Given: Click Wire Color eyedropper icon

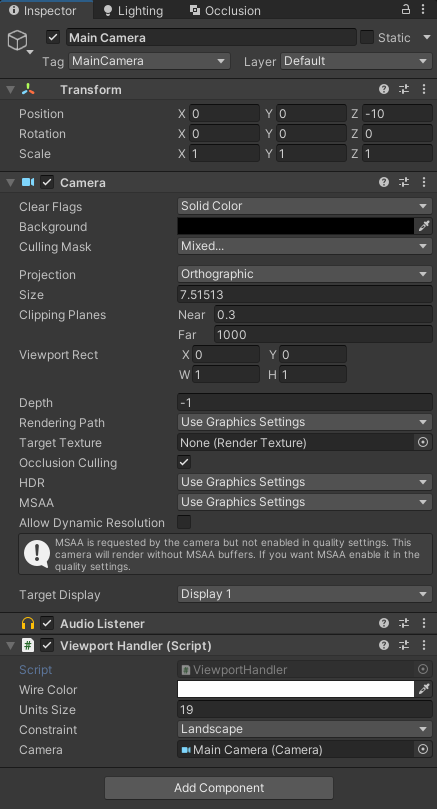Looking at the screenshot, I should pyautogui.click(x=424, y=689).
